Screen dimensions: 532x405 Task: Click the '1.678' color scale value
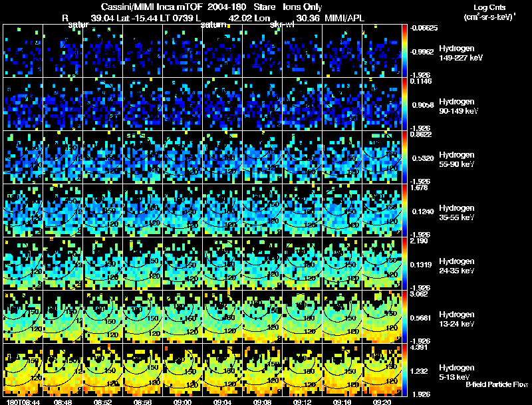tap(419, 188)
